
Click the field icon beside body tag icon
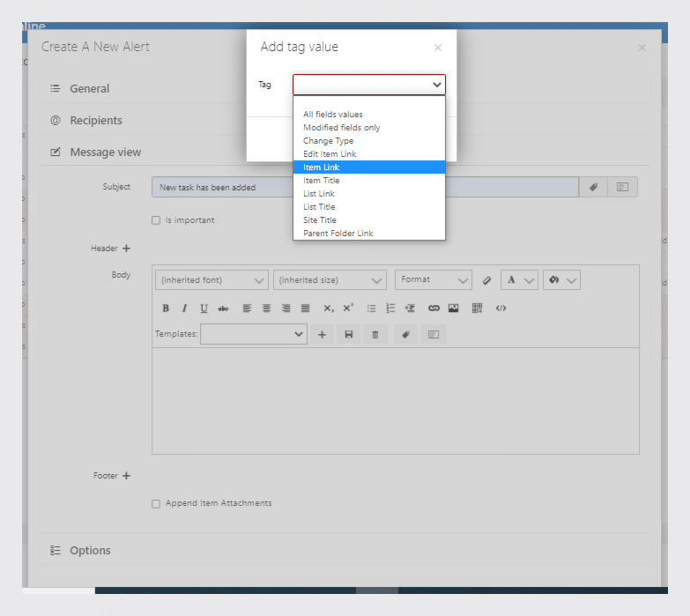pos(434,334)
